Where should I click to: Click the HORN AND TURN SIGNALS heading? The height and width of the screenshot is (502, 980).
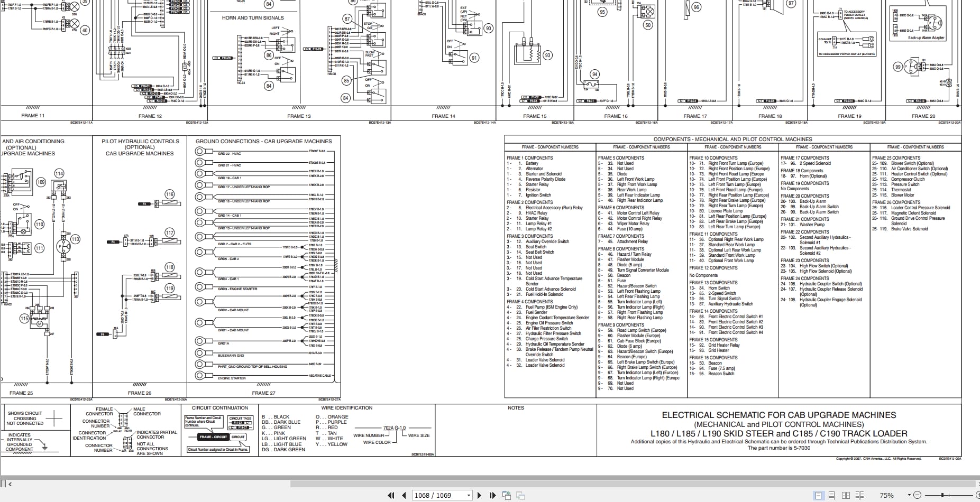253,17
